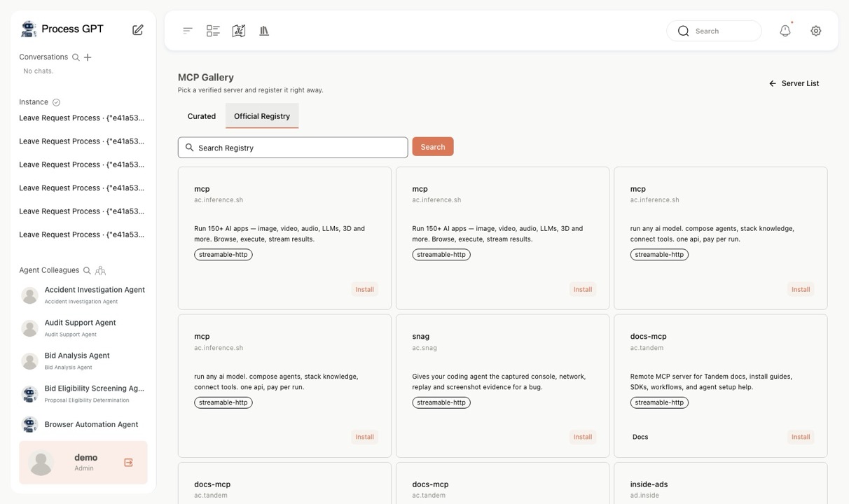
Task: Click the Process GPT robot logo
Action: tap(28, 29)
